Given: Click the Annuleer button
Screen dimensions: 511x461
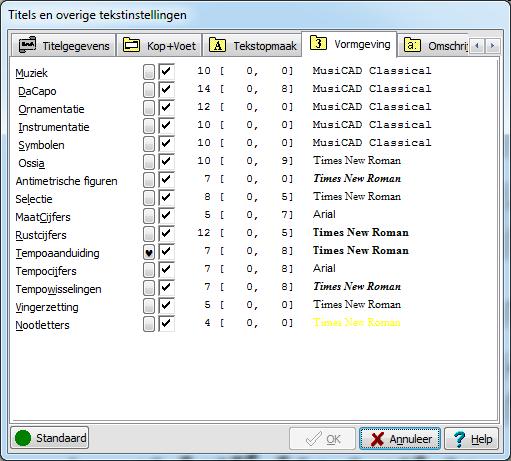Looking at the screenshot, I should click(400, 439).
